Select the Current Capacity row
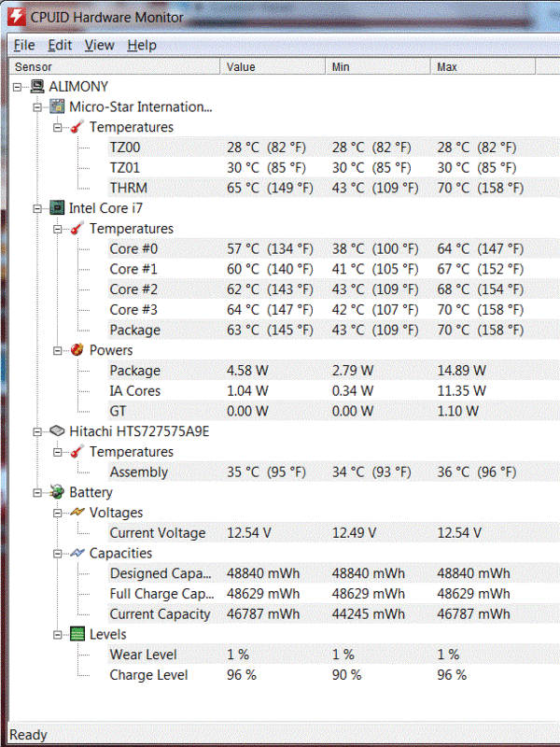This screenshot has height=747, width=560. (334, 614)
